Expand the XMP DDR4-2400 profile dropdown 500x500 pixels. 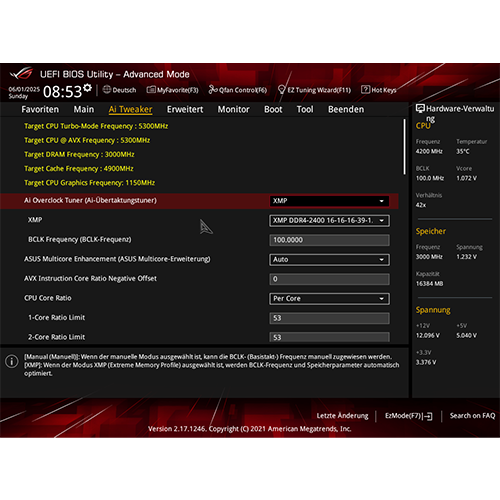click(329, 220)
